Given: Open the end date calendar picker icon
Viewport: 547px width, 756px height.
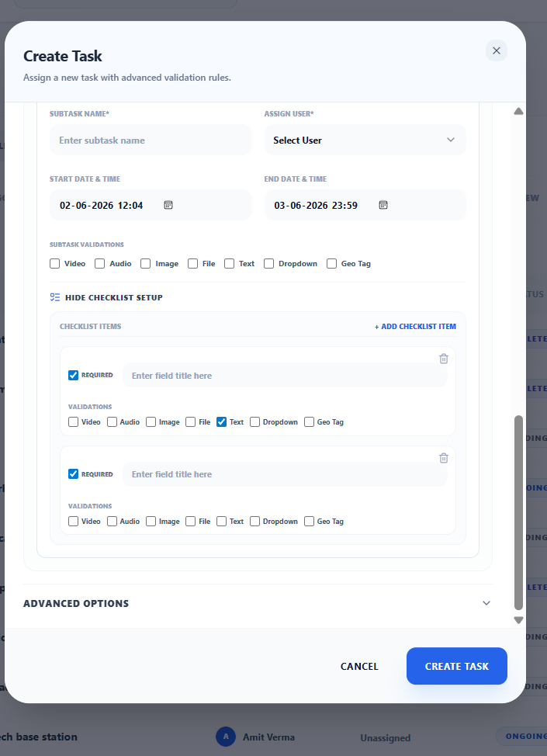Looking at the screenshot, I should pos(383,205).
